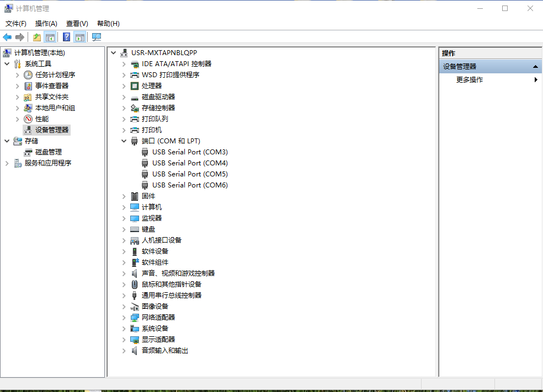Select WSD 打印提供程序 category
Viewport: 543px width, 392px height.
(171, 75)
